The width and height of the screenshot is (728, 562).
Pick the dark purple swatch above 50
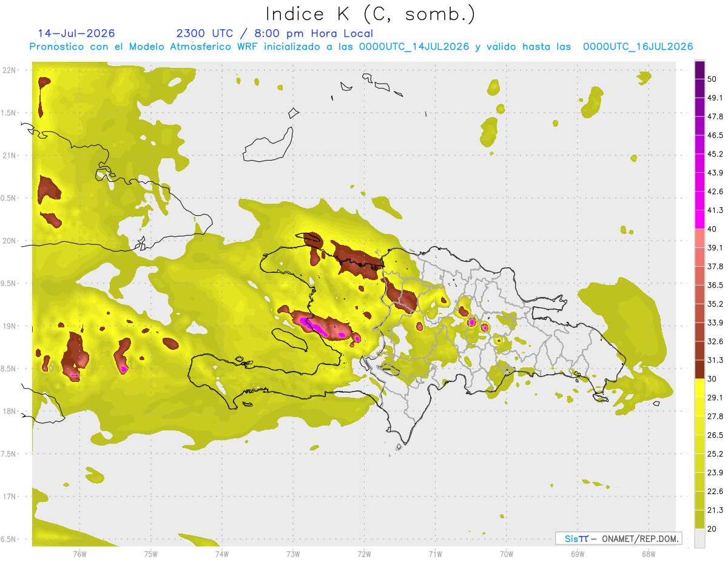699,70
